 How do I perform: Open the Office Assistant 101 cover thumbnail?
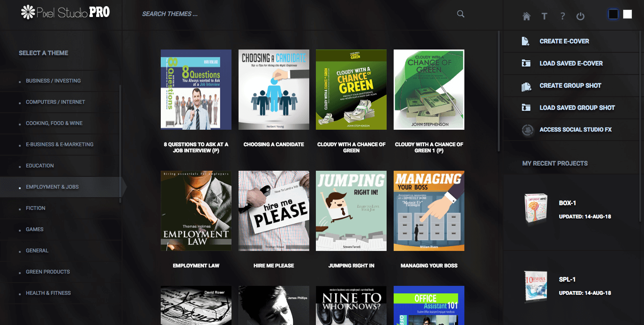point(429,305)
